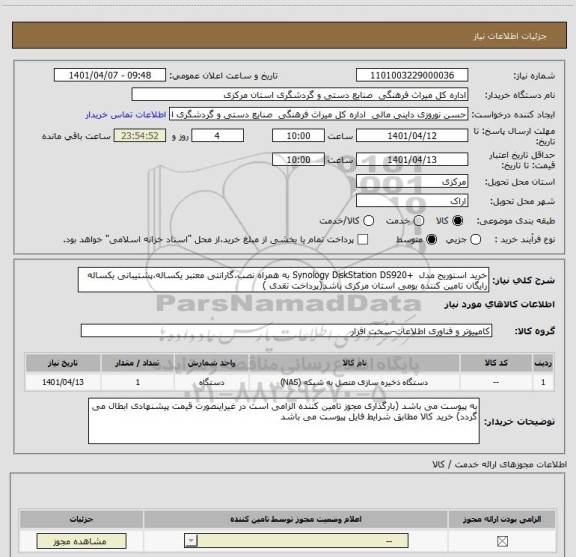The image size is (576, 557).
Task: Click the buyer notes text area
Action: pyautogui.click(x=284, y=421)
